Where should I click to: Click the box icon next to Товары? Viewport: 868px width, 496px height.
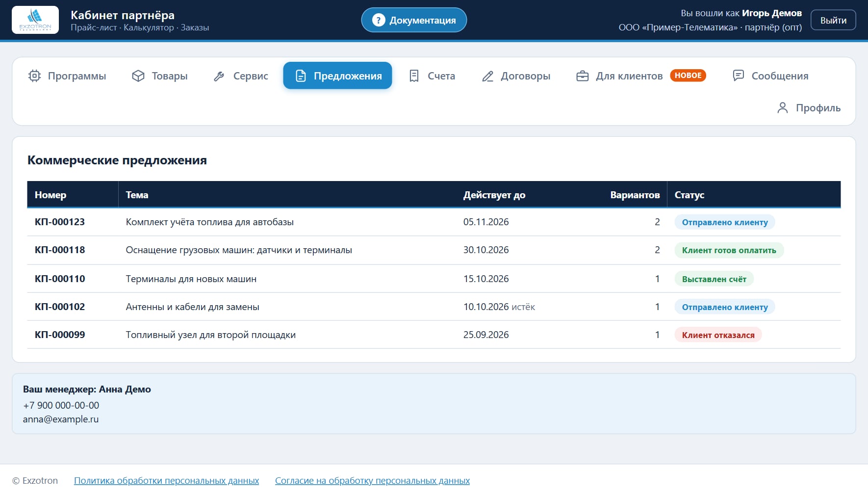pyautogui.click(x=138, y=76)
